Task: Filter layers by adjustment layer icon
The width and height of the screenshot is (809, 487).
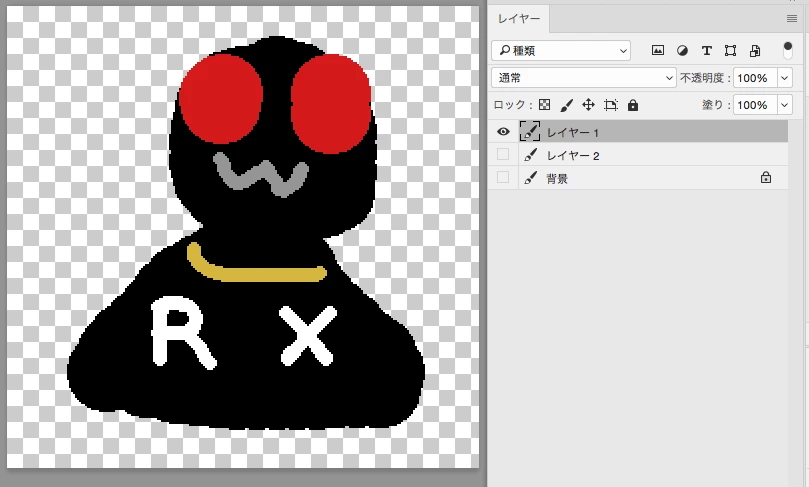Action: point(682,51)
